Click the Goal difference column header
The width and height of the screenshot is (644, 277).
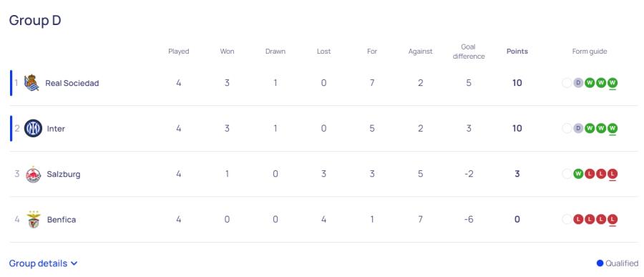(x=469, y=52)
